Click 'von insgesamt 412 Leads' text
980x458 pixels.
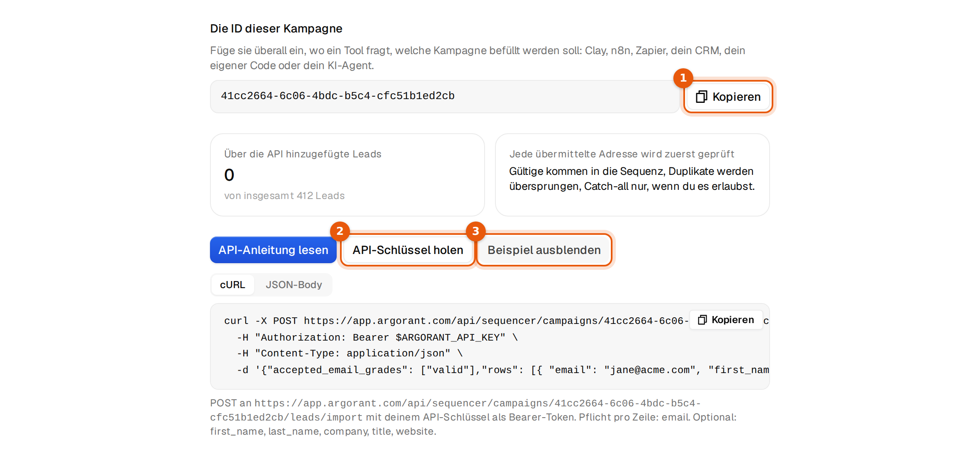[285, 196]
